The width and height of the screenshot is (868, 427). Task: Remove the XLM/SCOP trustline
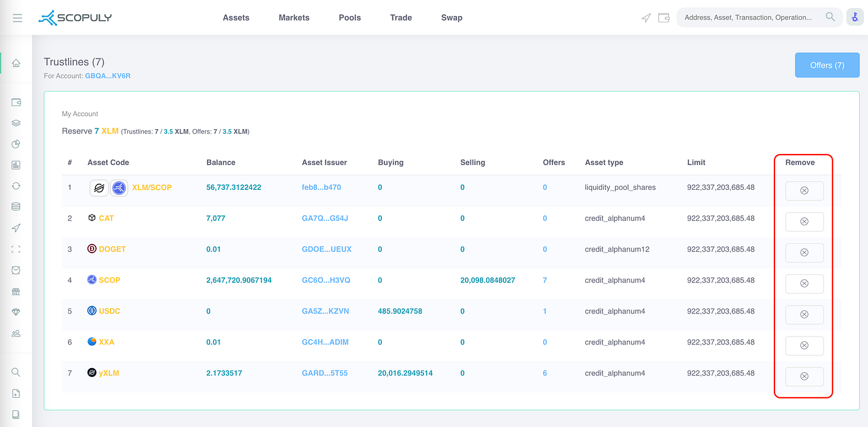[x=804, y=191]
